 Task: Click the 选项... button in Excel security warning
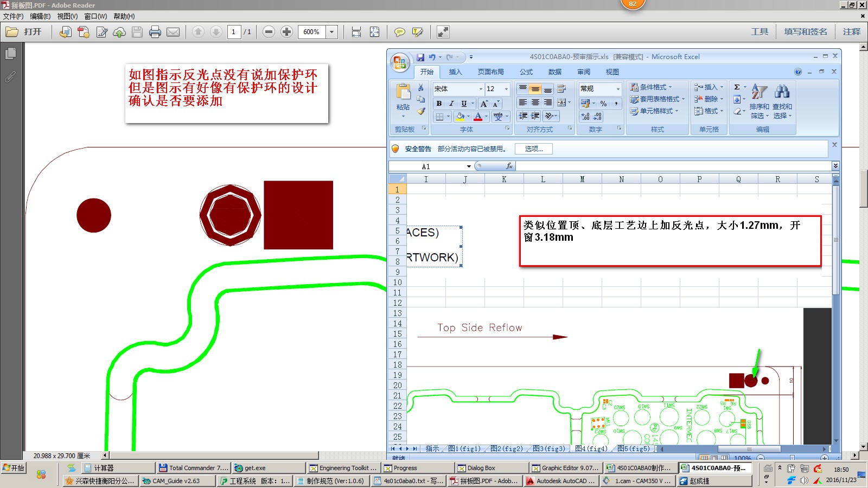click(x=534, y=149)
